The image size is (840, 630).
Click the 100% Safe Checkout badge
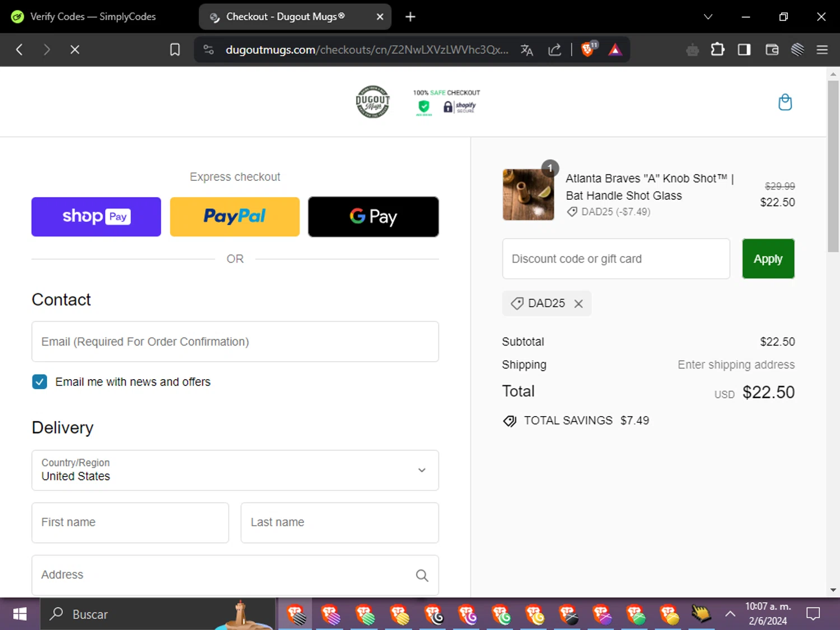coord(446,102)
